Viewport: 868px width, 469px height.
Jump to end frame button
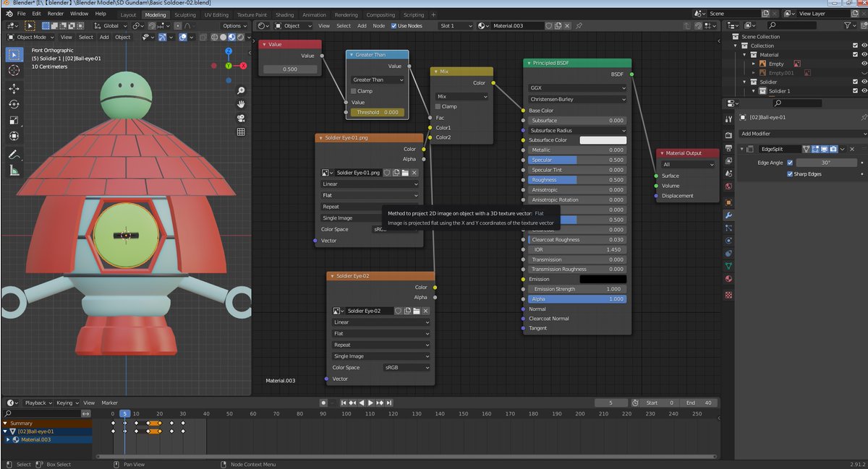click(x=390, y=403)
